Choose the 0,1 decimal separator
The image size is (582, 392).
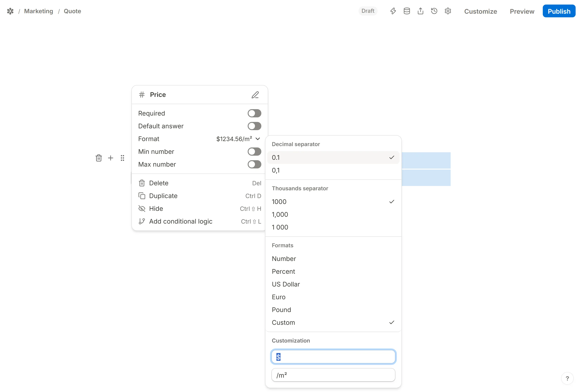333,170
